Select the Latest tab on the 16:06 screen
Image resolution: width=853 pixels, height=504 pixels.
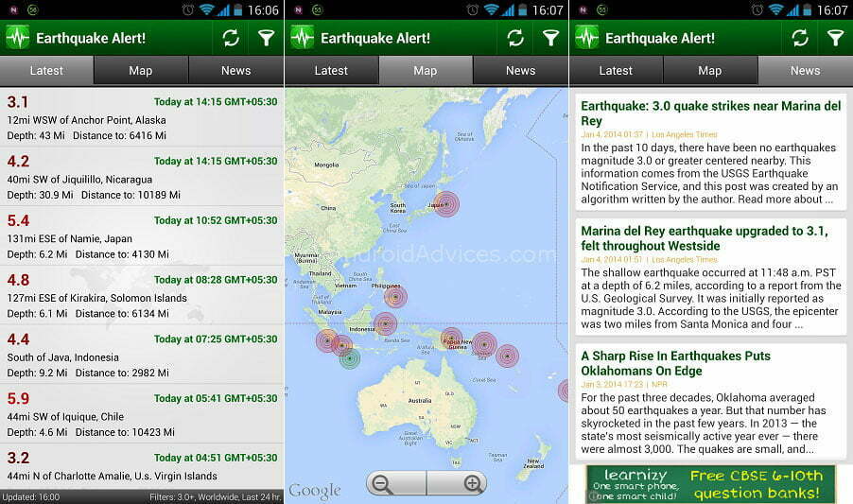46,71
